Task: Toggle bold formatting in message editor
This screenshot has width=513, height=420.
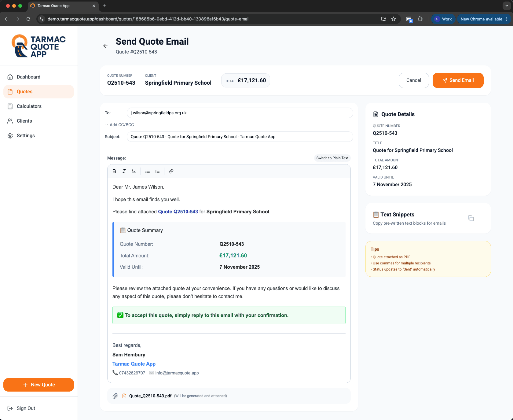Action: pyautogui.click(x=114, y=171)
